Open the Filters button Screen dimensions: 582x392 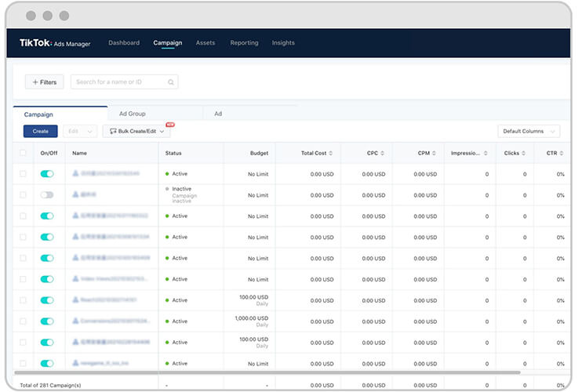pyautogui.click(x=45, y=82)
